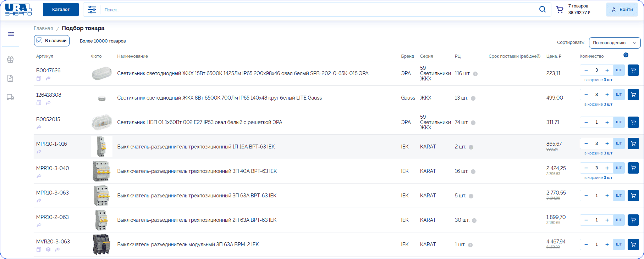Open the 'По совпадению' sort dropdown
The image size is (644, 259).
(x=614, y=43)
